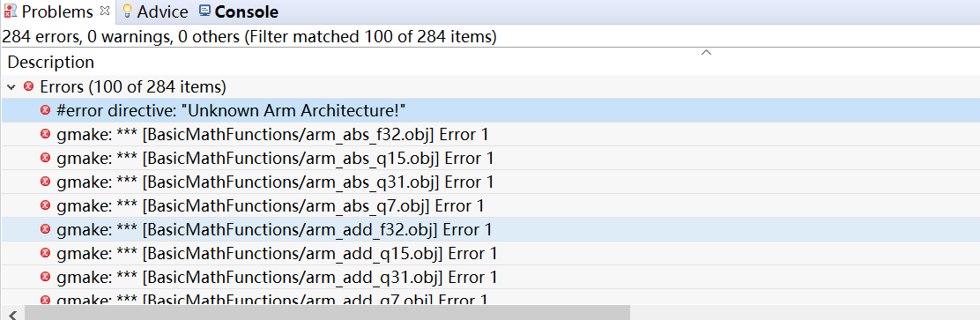Collapse the Errors group chevron

(11, 86)
